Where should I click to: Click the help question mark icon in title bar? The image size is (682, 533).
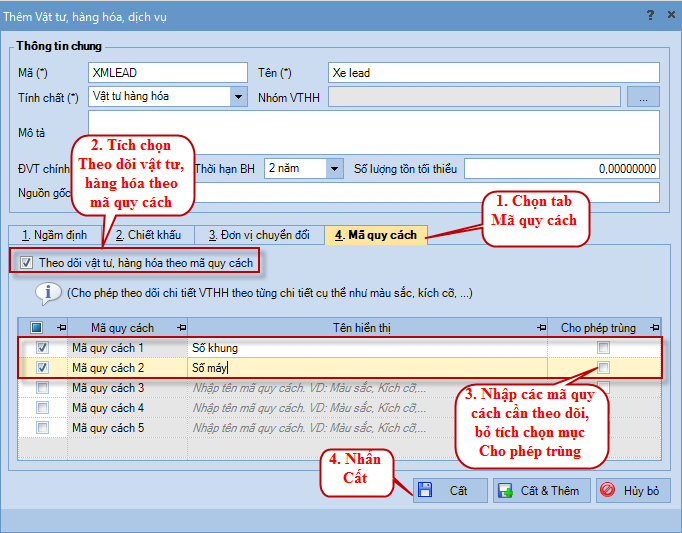[x=651, y=15]
